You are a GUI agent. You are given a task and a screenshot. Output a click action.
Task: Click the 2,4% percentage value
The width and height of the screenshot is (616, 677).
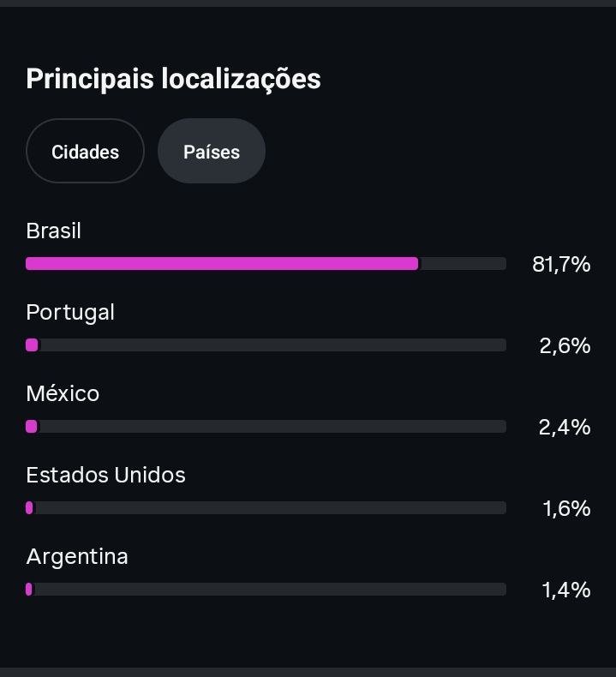click(x=565, y=427)
